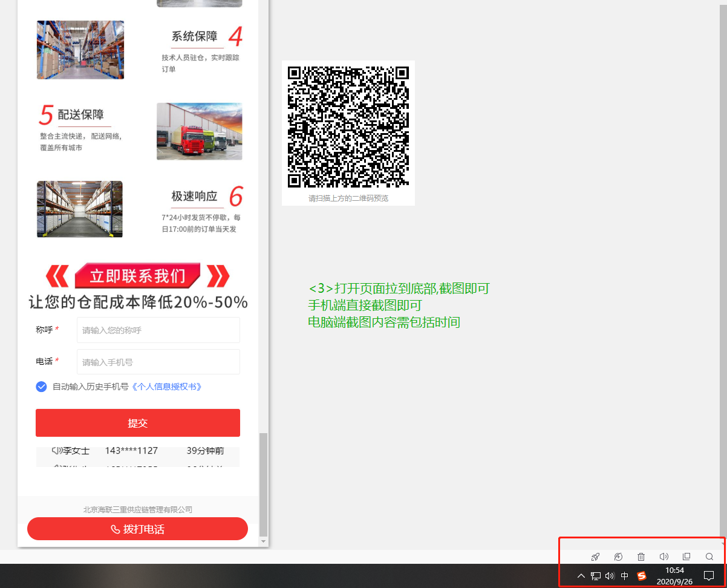
Task: Click the 极速响应 warehouse aisle photo
Action: (x=80, y=209)
